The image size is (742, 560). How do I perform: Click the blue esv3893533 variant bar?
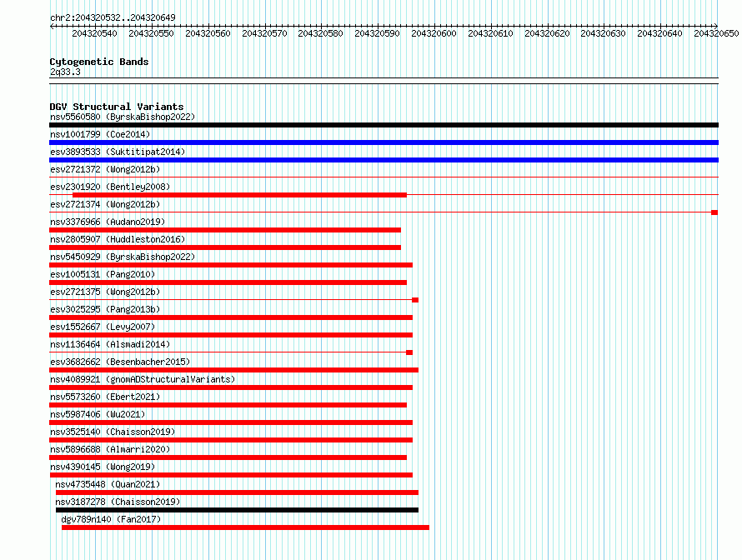tap(384, 160)
